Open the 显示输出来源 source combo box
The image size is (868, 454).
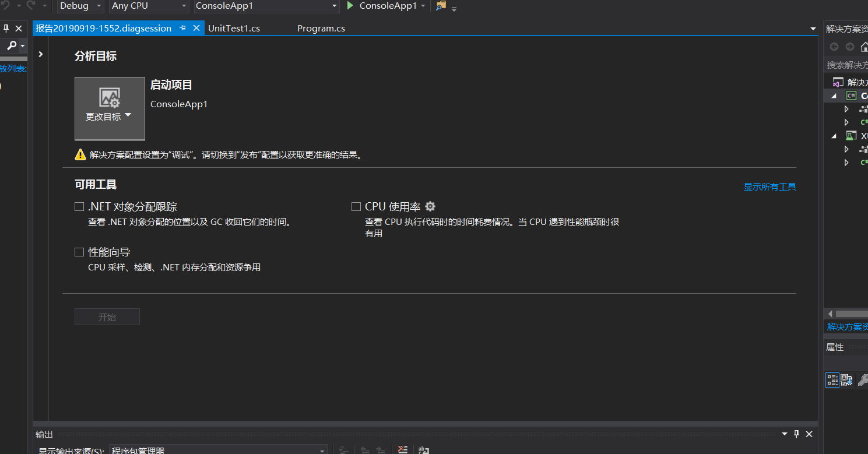pos(218,450)
